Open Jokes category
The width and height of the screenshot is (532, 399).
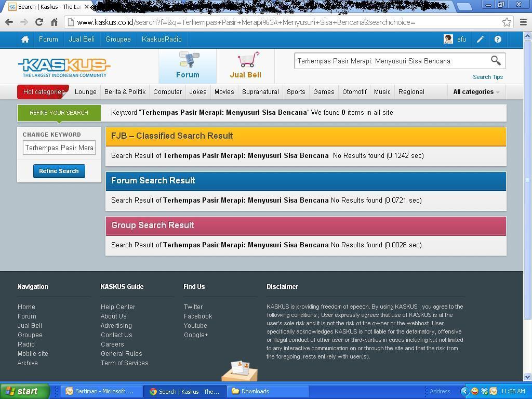(198, 92)
